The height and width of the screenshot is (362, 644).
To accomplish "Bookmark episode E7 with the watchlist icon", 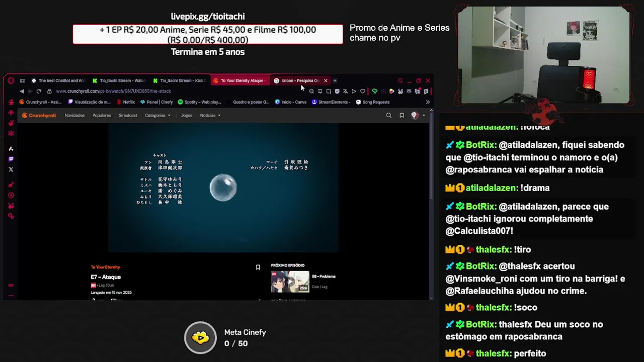I will click(x=258, y=267).
